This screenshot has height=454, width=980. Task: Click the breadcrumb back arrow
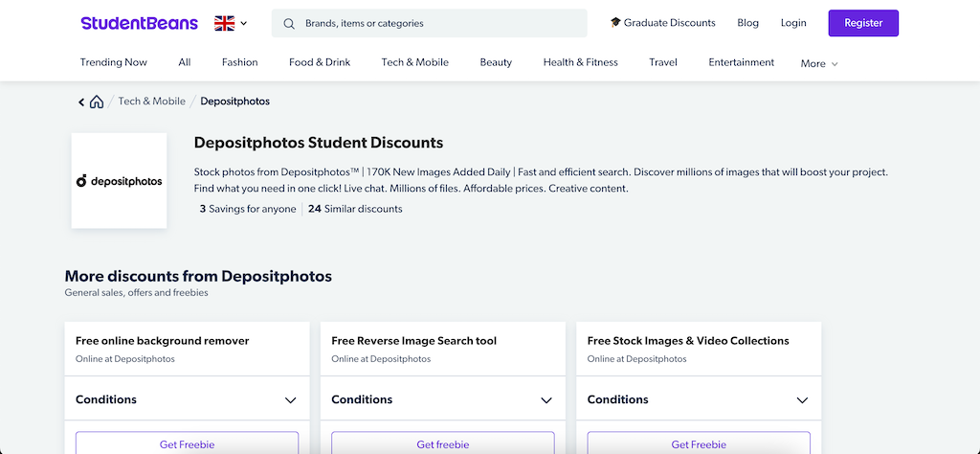(x=81, y=102)
